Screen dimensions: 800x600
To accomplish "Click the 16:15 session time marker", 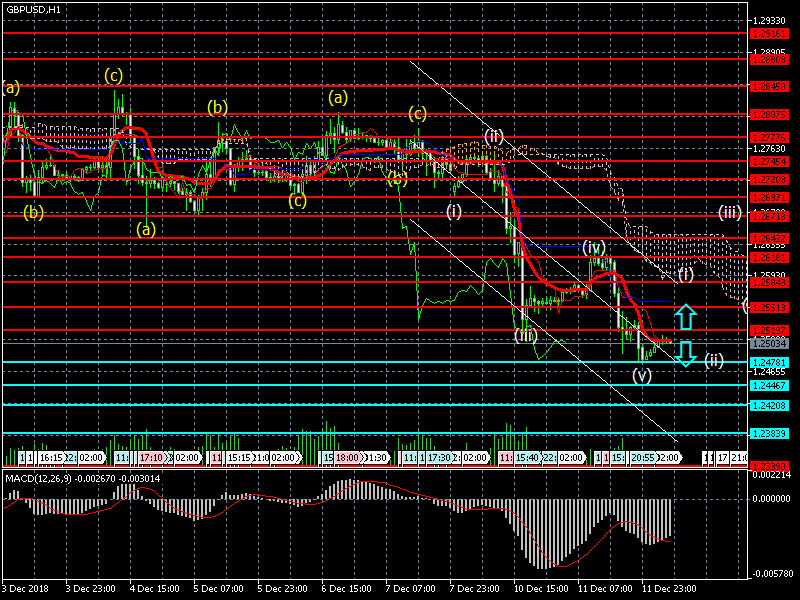I will (x=51, y=458).
